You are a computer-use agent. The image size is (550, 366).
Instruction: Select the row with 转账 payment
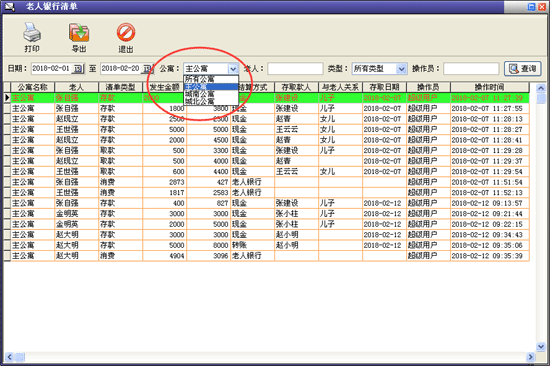click(266, 245)
